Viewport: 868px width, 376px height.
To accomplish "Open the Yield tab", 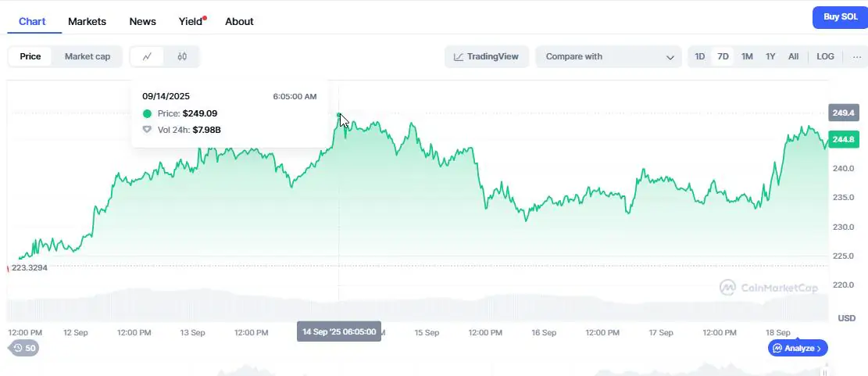I will pyautogui.click(x=191, y=21).
